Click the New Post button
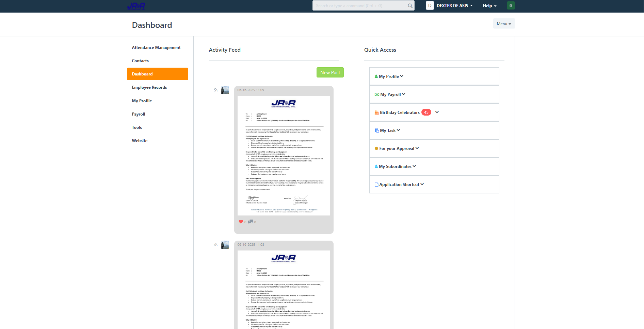 point(330,72)
